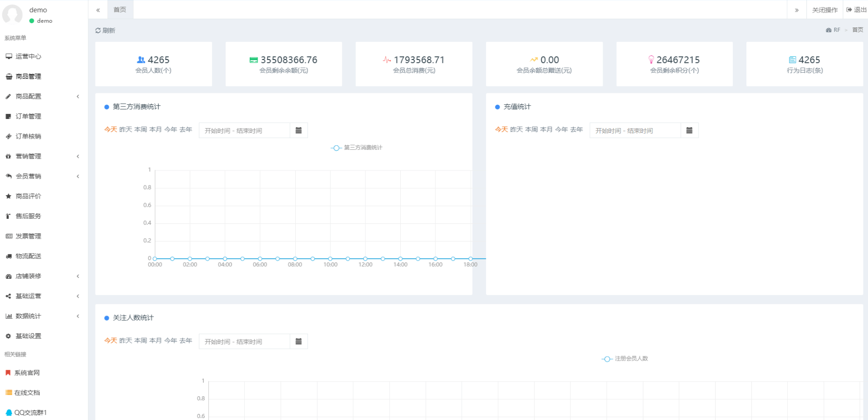This screenshot has width=868, height=420.
Task: Click the 刷新 refresh button
Action: [x=105, y=30]
